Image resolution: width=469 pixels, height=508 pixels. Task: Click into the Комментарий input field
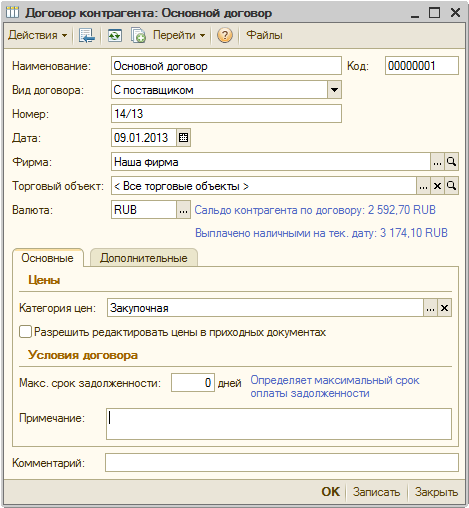[282, 463]
